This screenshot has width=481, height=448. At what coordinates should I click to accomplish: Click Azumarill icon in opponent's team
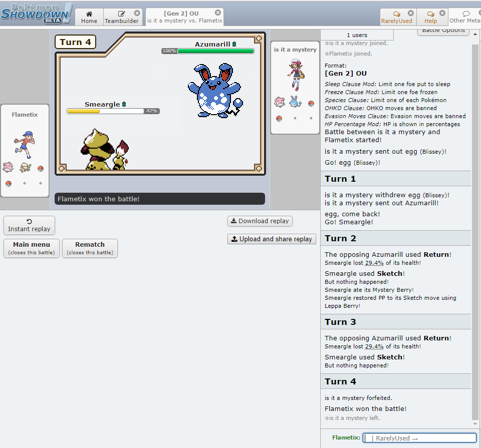[295, 102]
